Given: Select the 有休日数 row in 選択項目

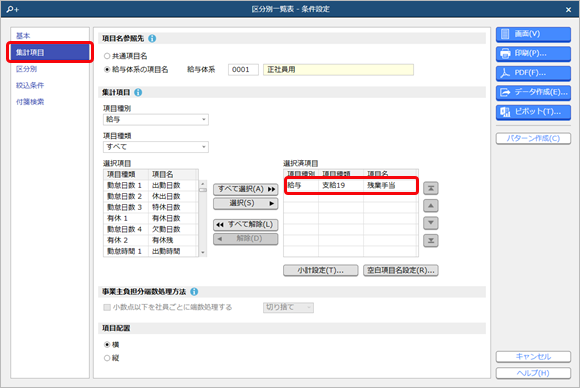Looking at the screenshot, I should [x=151, y=219].
